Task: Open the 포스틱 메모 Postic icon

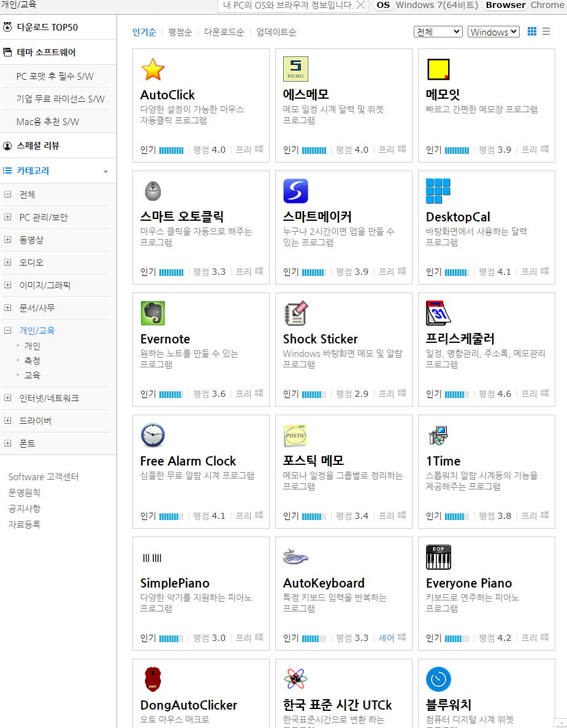Action: pyautogui.click(x=295, y=435)
